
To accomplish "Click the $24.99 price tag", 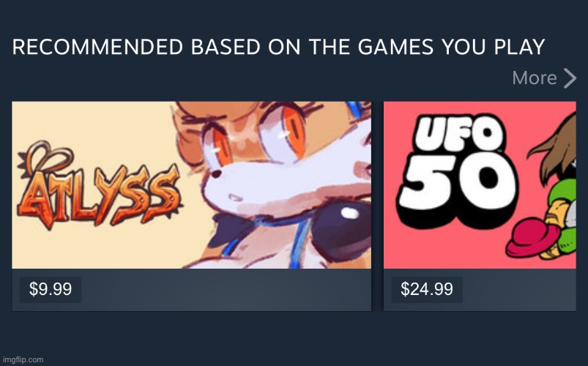I will (427, 289).
